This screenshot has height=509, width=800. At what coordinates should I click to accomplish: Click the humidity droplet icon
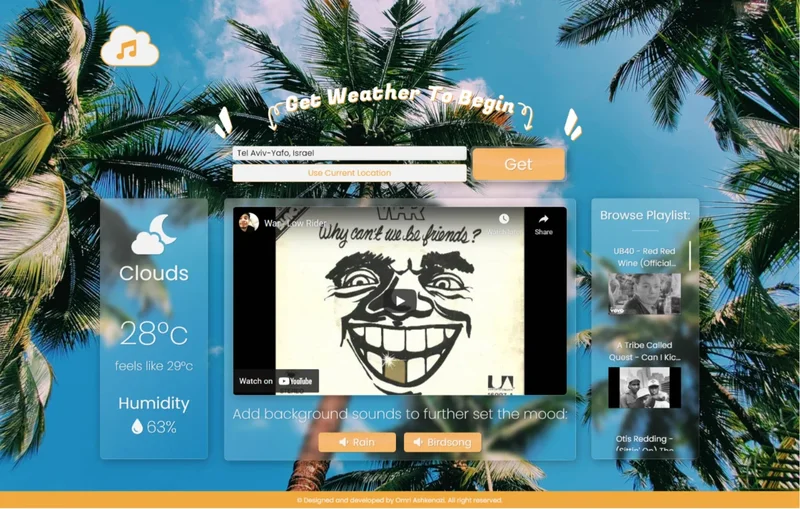click(137, 426)
